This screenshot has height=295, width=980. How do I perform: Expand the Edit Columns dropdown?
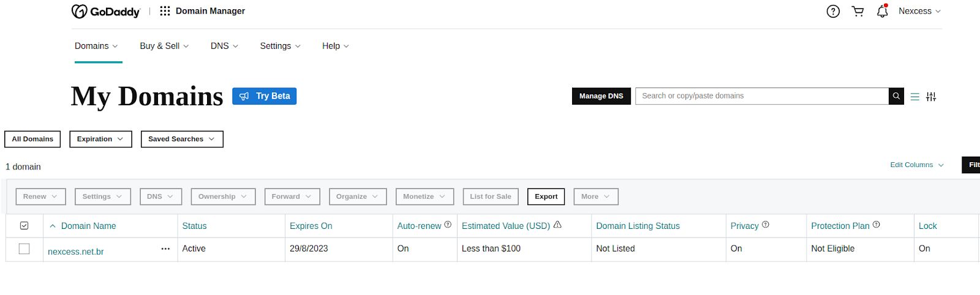[917, 165]
